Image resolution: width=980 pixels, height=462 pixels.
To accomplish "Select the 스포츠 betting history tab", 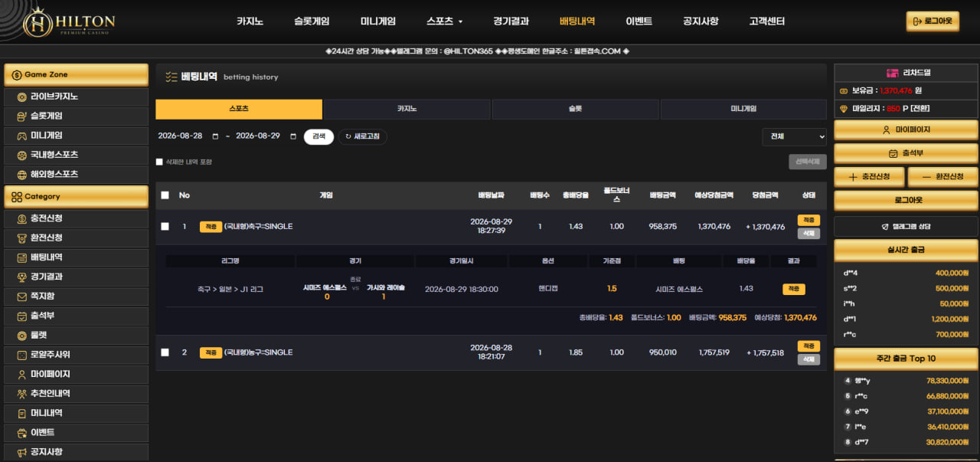I will click(x=239, y=109).
